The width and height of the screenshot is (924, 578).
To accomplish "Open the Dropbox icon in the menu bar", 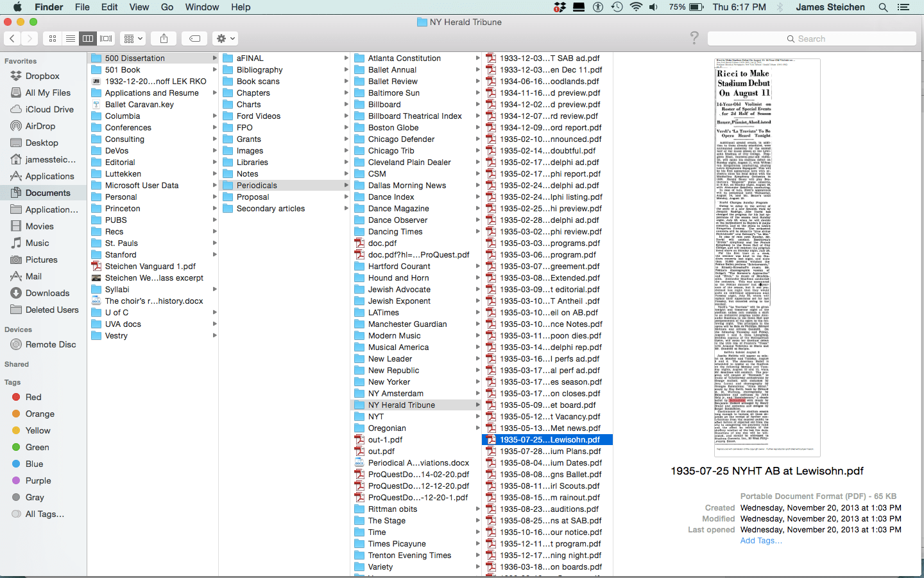I will (x=560, y=7).
